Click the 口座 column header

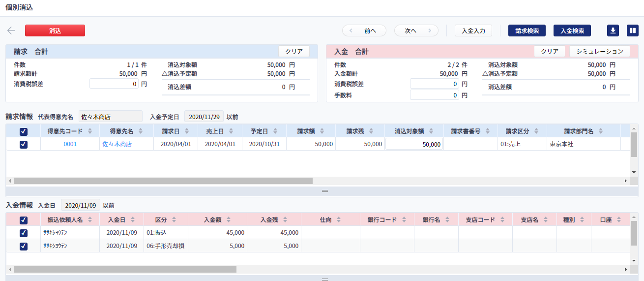[612, 220]
